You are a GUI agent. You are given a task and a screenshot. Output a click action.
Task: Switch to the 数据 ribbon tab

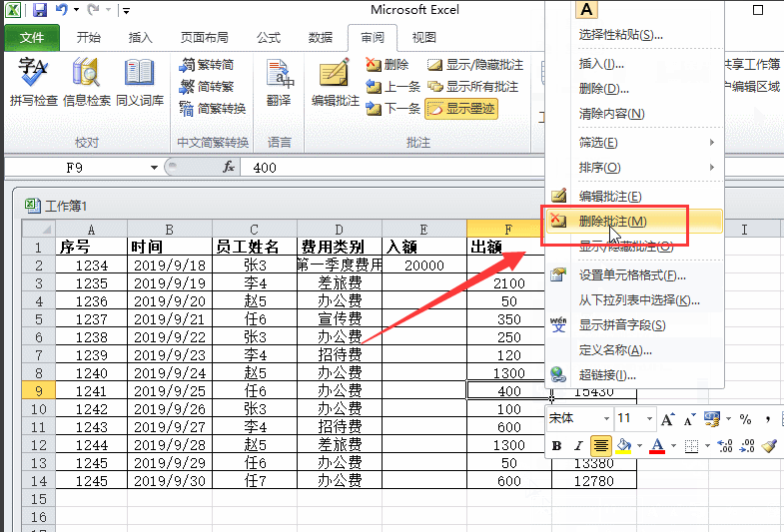tap(320, 38)
